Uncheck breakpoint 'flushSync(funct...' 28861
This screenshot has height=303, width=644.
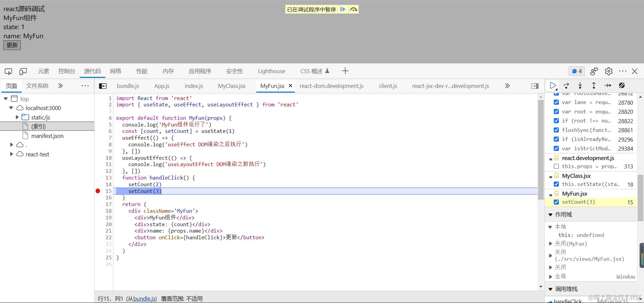pyautogui.click(x=556, y=130)
